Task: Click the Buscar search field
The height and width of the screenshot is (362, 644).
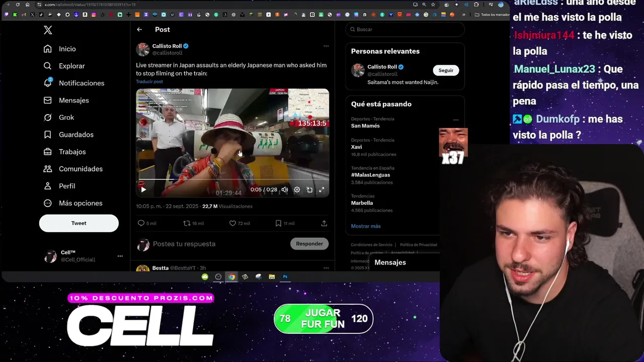Action: pos(405,30)
